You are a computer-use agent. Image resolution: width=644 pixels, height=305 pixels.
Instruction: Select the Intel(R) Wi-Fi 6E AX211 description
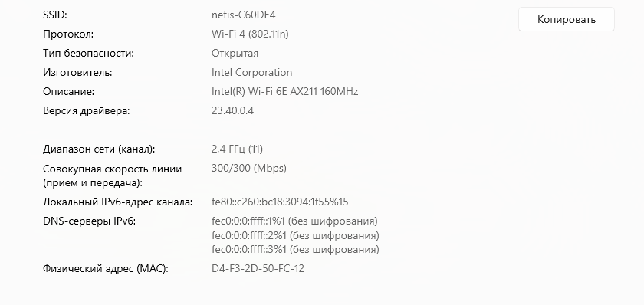coord(285,91)
